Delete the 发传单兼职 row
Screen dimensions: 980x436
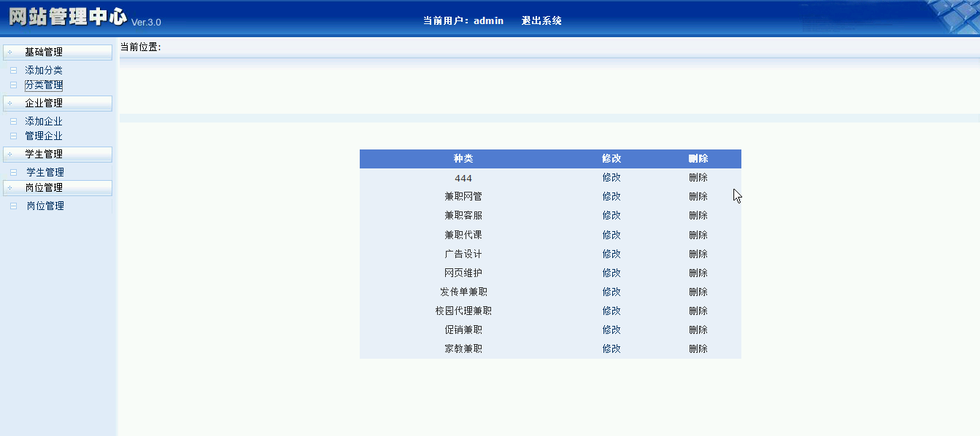pos(698,292)
